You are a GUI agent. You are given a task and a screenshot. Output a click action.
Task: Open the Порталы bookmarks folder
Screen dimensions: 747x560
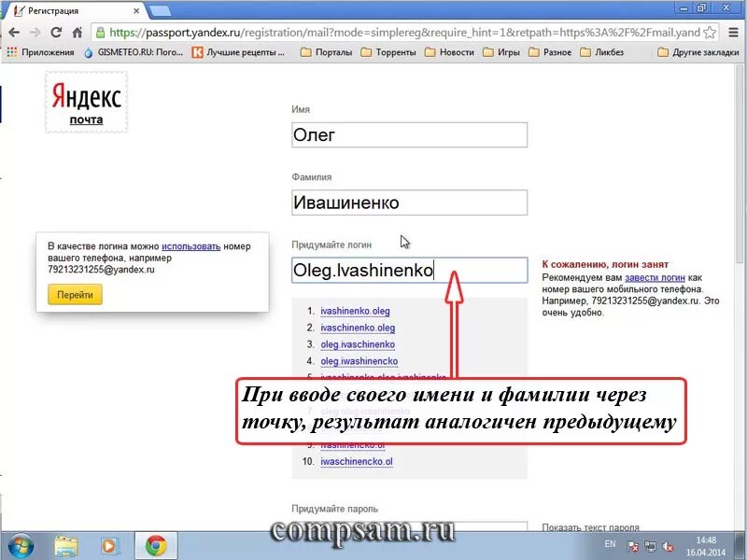point(327,52)
